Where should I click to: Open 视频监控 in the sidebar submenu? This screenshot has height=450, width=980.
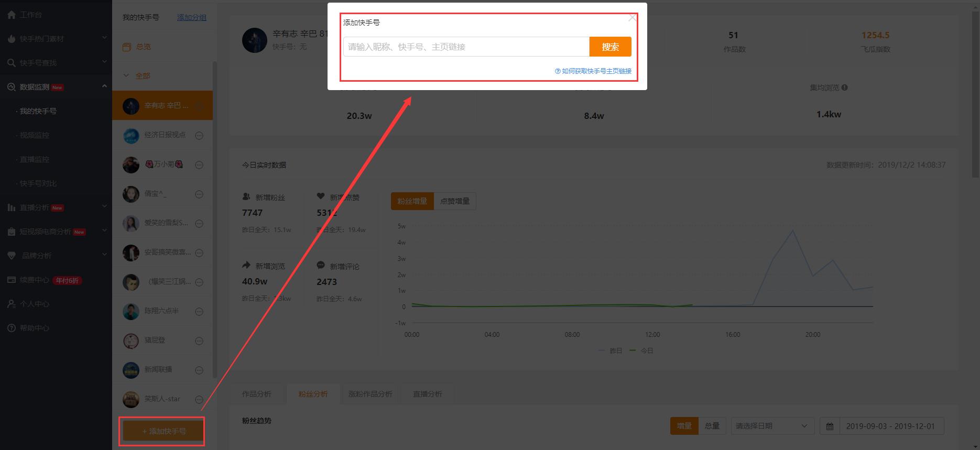point(35,135)
